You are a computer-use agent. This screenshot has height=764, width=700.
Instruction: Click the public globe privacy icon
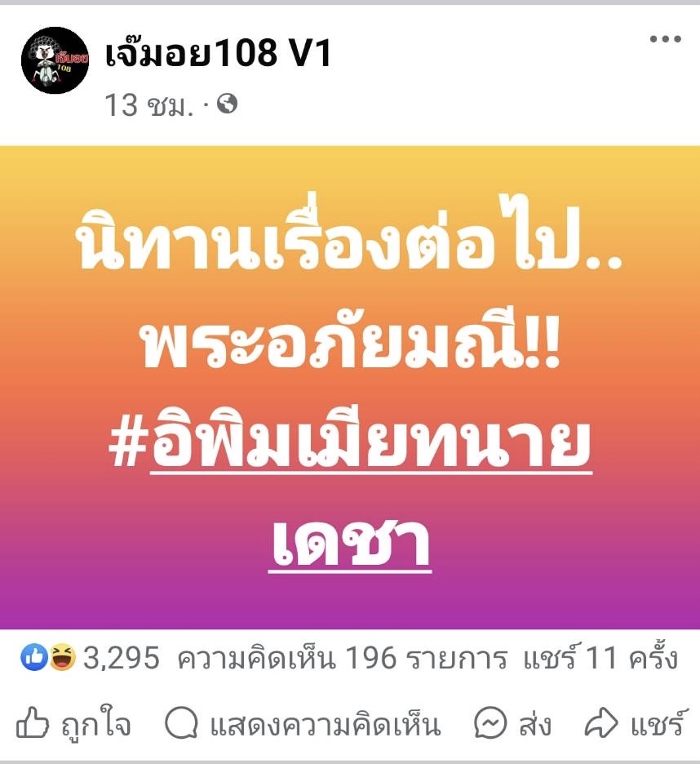pos(227,104)
